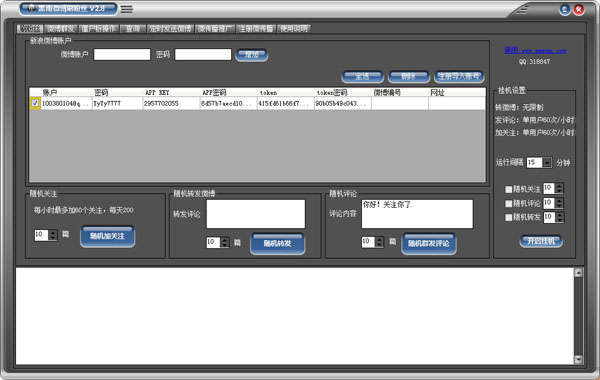Open the blue website link
The image size is (600, 380).
(535, 50)
